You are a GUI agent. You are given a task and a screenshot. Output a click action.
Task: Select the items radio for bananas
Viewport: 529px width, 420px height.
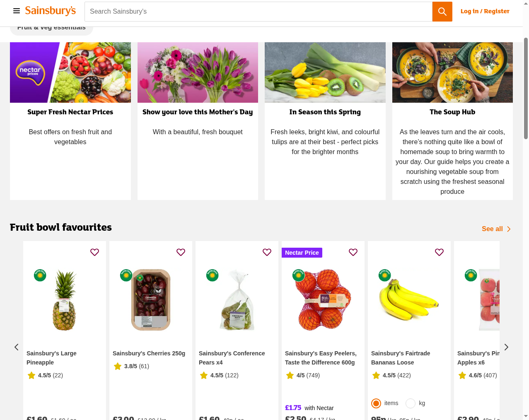[x=375, y=403]
